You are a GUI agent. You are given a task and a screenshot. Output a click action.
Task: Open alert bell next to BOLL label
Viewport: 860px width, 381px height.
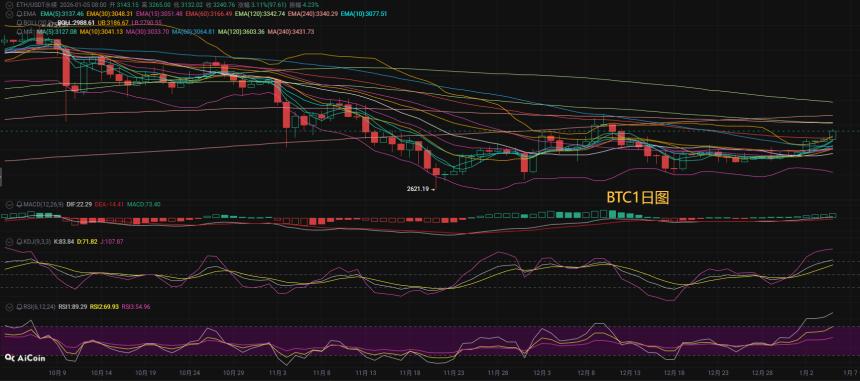pyautogui.click(x=19, y=22)
